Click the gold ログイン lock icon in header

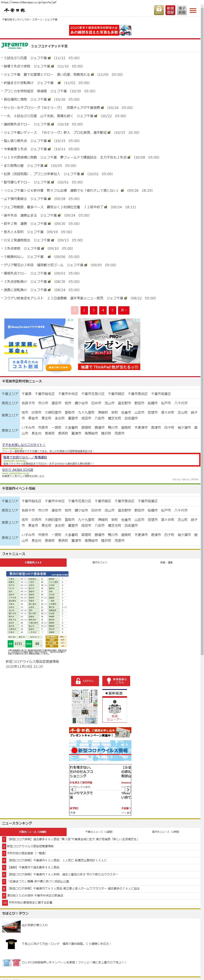pyautogui.click(x=159, y=10)
